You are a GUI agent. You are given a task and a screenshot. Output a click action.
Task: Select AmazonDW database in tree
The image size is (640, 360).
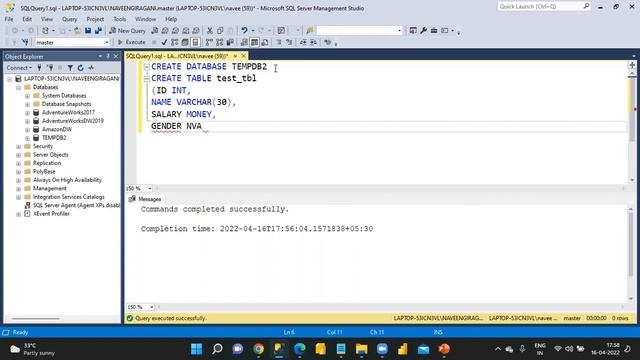(x=57, y=129)
